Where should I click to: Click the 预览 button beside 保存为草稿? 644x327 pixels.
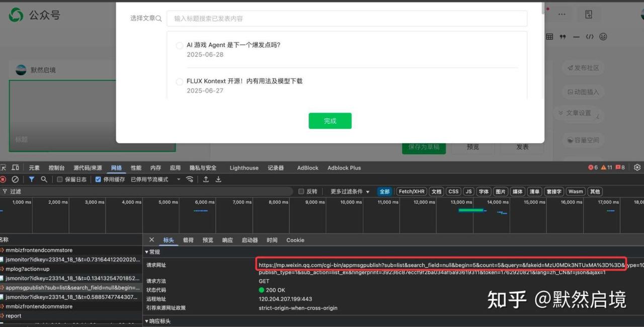coord(473,147)
